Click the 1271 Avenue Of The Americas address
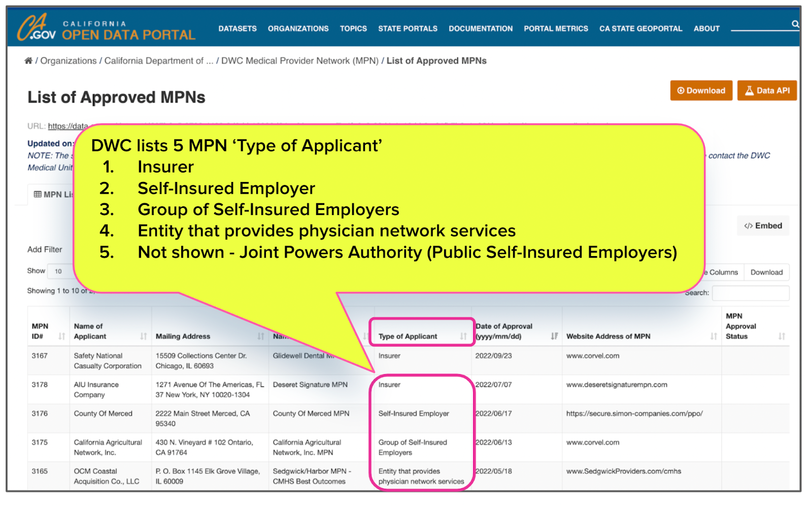The width and height of the screenshot is (812, 506). (210, 390)
